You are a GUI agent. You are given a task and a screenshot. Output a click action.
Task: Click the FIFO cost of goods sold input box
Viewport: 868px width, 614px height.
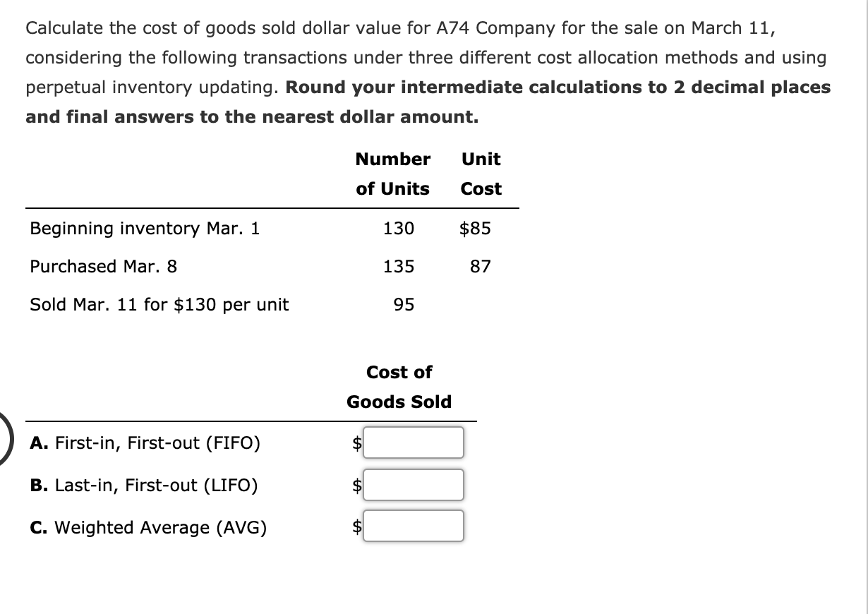(413, 443)
